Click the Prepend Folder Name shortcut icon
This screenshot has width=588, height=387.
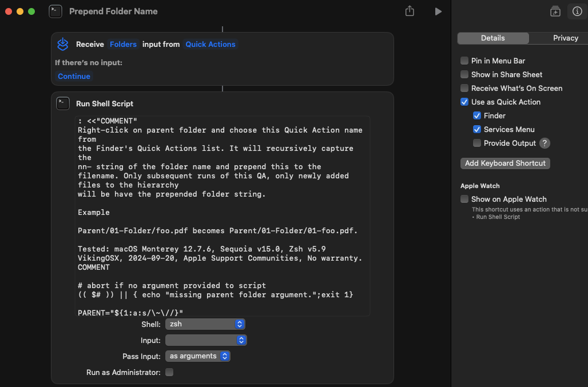(55, 11)
